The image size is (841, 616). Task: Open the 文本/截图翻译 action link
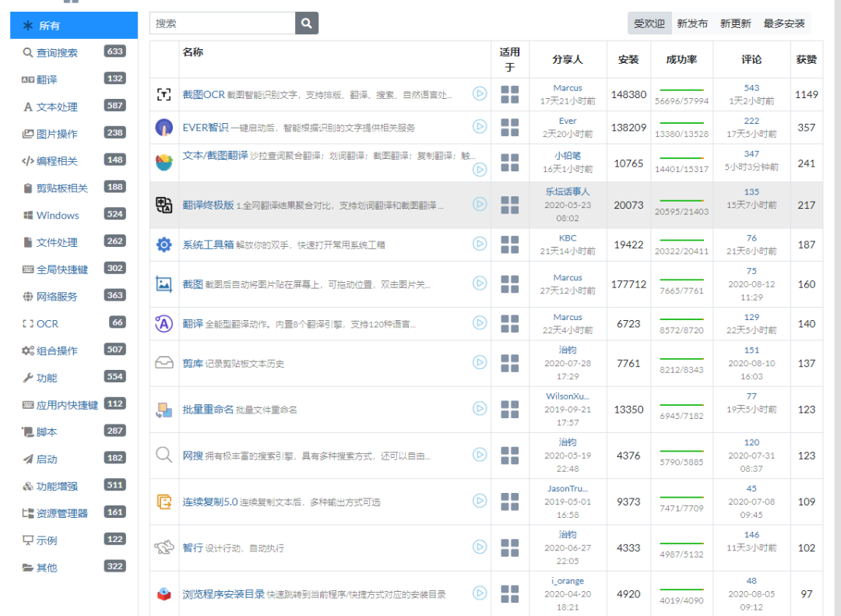(x=215, y=155)
